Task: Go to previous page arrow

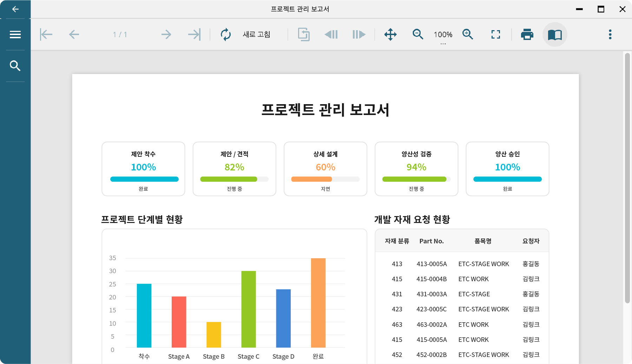Action: click(x=74, y=34)
